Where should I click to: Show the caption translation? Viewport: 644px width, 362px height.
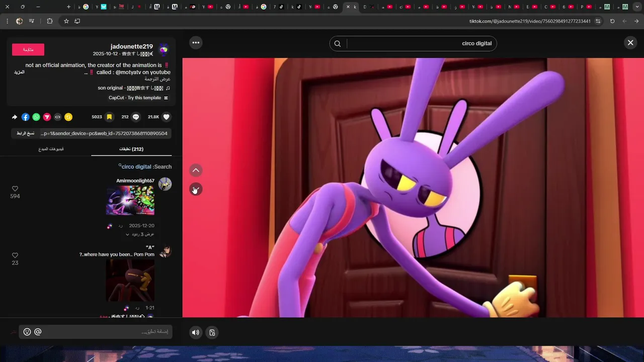tap(157, 79)
